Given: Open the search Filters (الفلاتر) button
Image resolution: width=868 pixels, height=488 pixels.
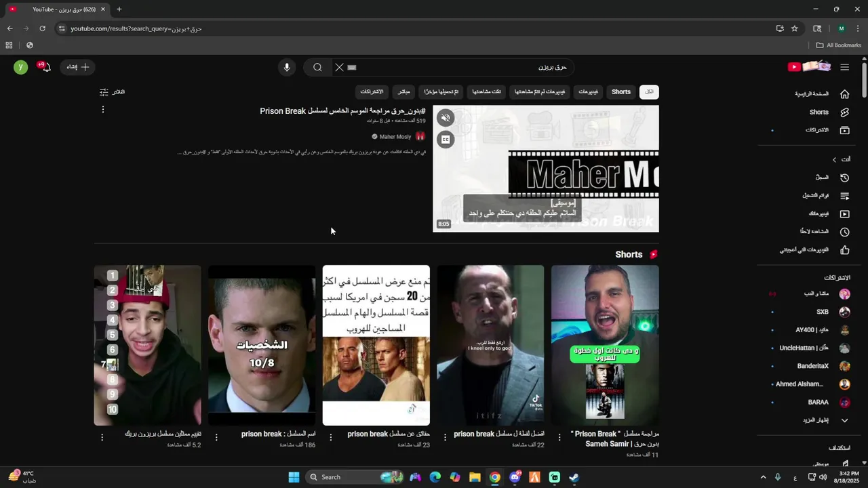Looking at the screenshot, I should pyautogui.click(x=112, y=92).
